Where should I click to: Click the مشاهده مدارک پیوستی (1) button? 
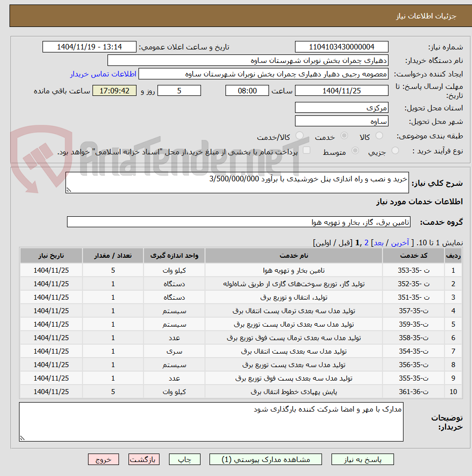tap(265, 460)
